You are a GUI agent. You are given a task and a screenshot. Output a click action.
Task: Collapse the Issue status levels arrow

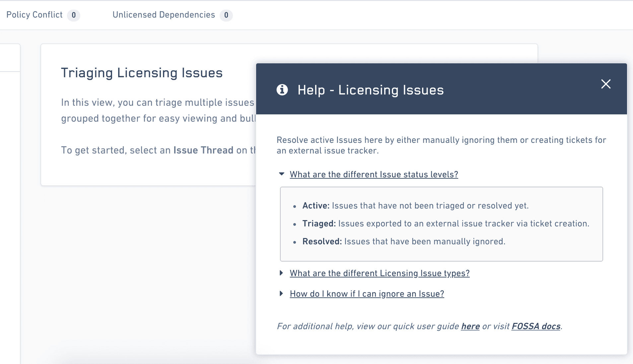coord(282,174)
